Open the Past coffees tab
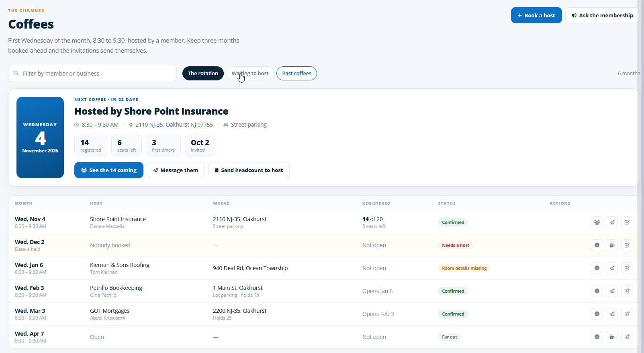Viewport: 644px width, 353px height. click(296, 74)
